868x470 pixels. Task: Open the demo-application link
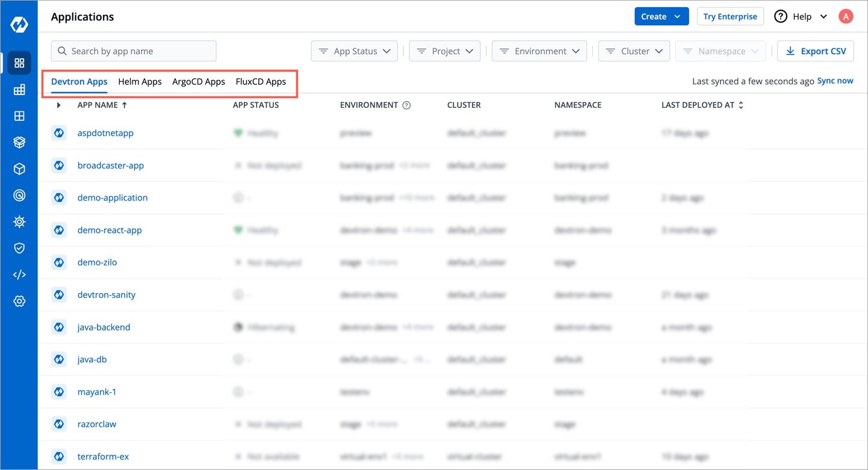coord(113,197)
